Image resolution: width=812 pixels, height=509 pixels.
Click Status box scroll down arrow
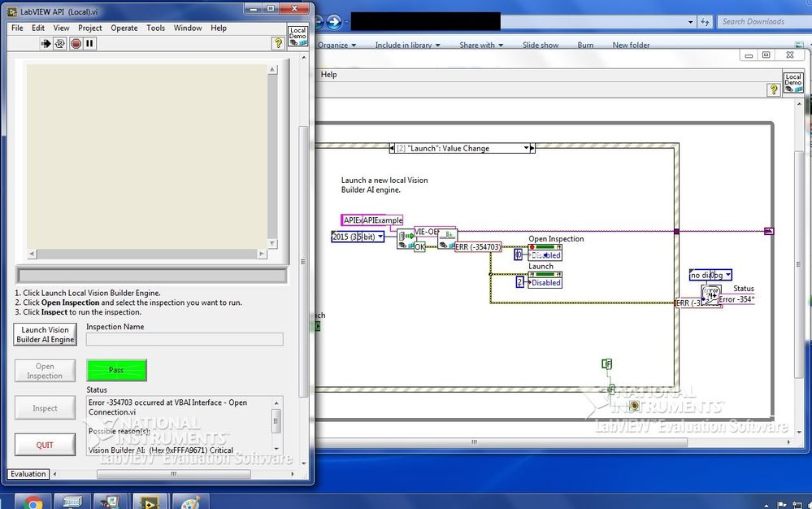tap(276, 449)
